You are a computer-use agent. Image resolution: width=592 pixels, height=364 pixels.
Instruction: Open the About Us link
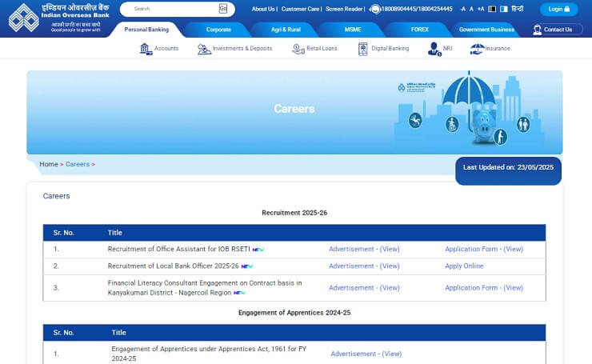tap(263, 9)
